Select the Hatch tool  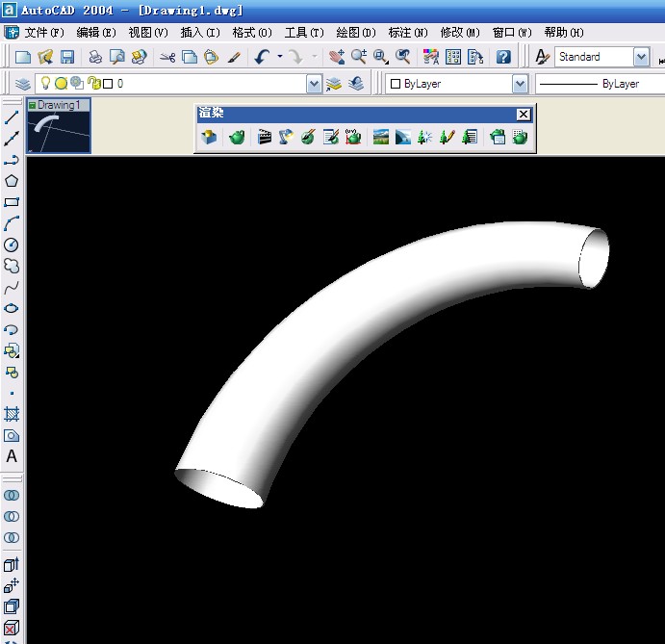tap(12, 414)
